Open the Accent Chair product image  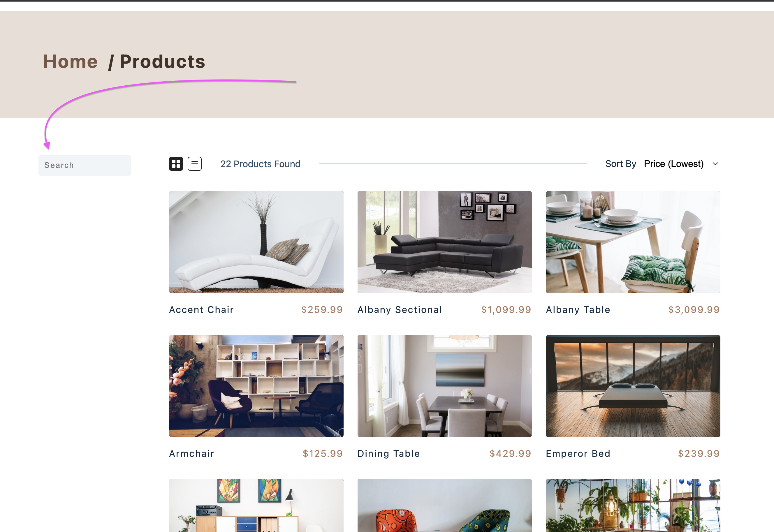[x=256, y=242]
